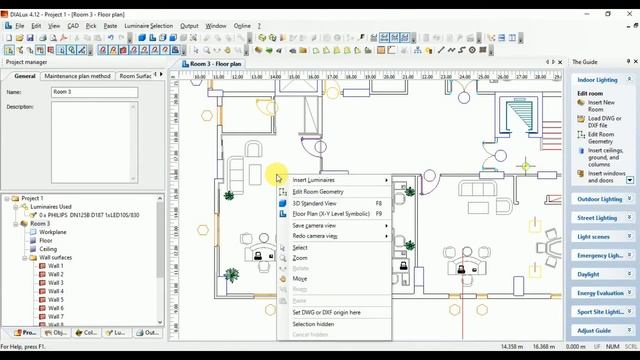Click the Undo arrow icon
The width and height of the screenshot is (640, 360).
(110, 38)
